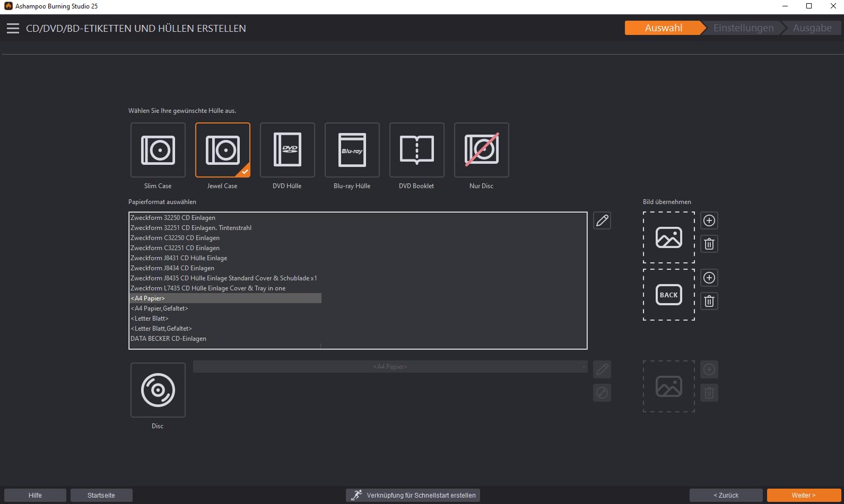844x504 pixels.
Task: Open the hamburger menu
Action: 13,29
